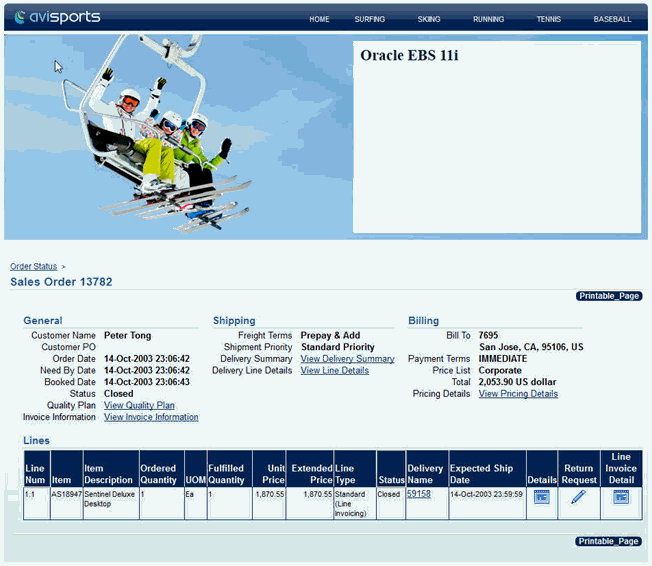The width and height of the screenshot is (652, 566).
Task: Click total 2,053.90 US dollar
Action: pos(517,382)
